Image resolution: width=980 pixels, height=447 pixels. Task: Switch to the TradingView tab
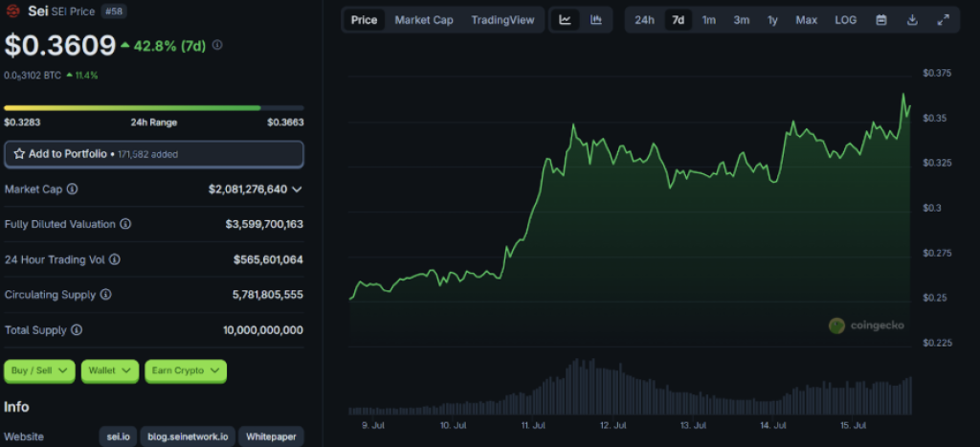(502, 20)
